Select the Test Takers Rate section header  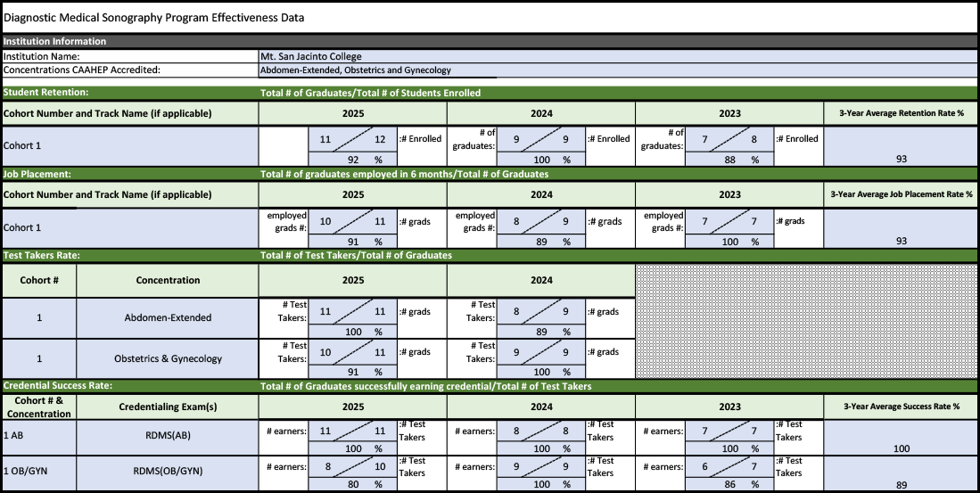[41, 255]
